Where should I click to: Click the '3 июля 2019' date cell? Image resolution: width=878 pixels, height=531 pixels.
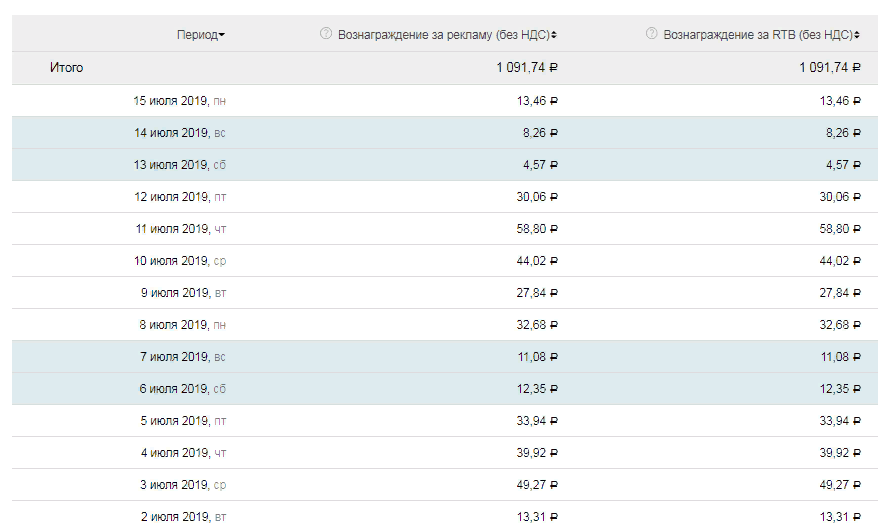click(174, 485)
